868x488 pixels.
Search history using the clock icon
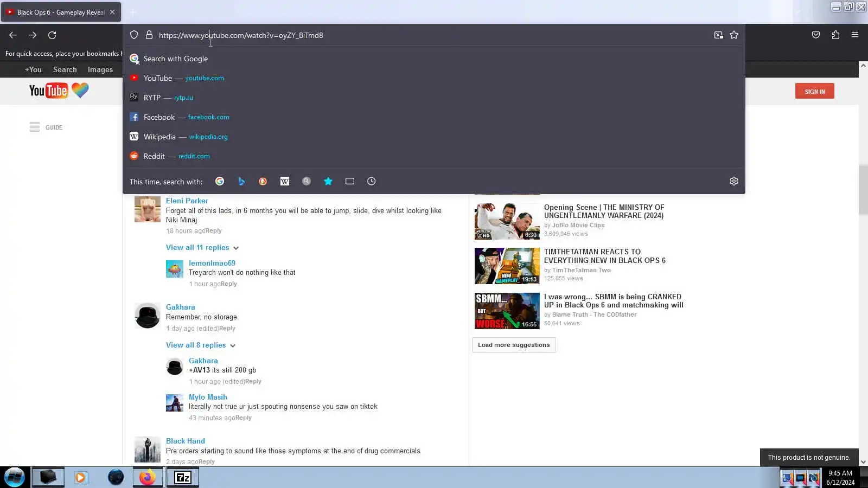pos(372,182)
